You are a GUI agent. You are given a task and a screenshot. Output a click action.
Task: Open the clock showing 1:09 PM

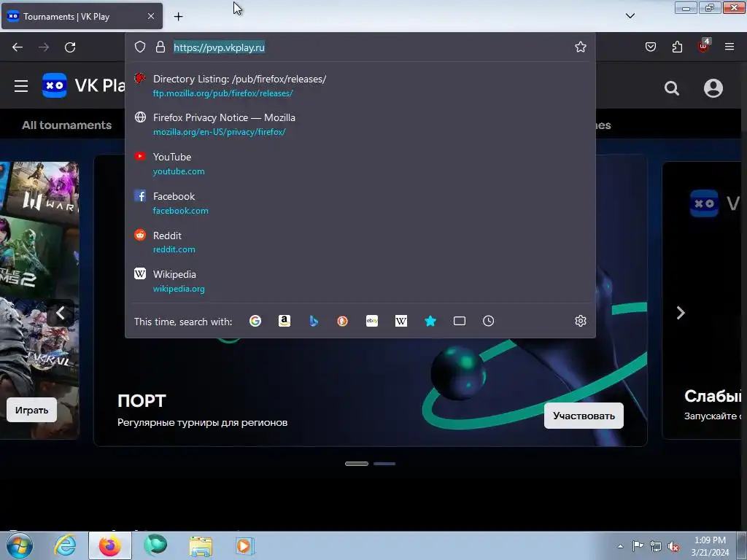tap(710, 546)
